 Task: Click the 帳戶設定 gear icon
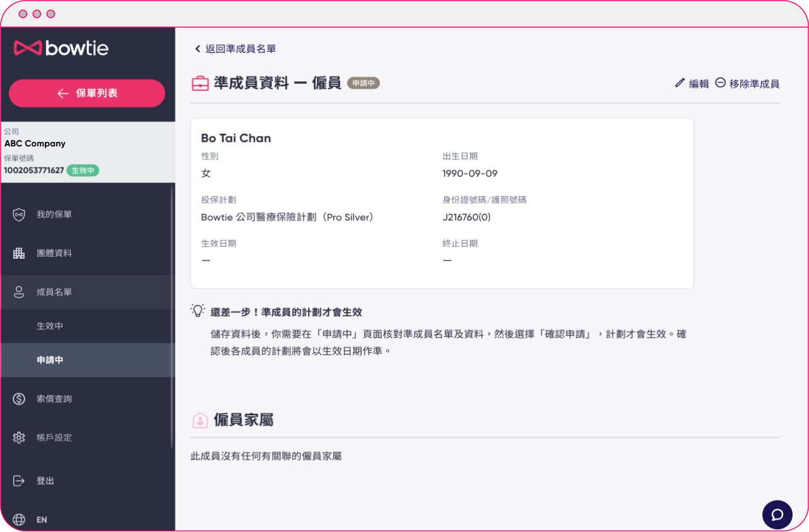[x=20, y=437]
